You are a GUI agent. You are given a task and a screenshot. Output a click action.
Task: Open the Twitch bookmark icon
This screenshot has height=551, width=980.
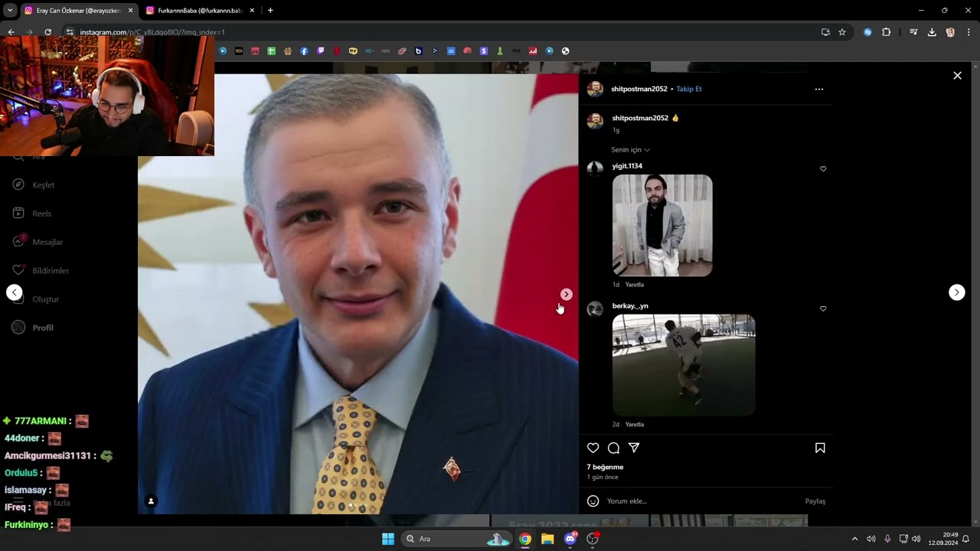[x=320, y=51]
